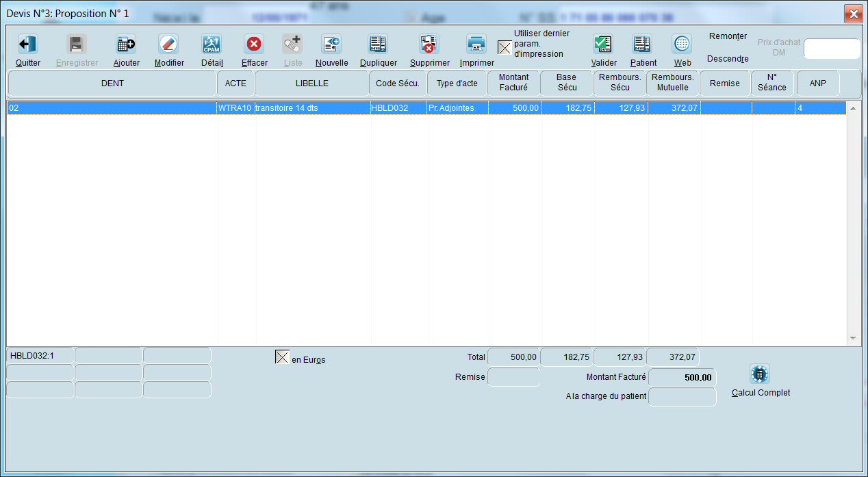Open Modifier to edit selected line
The width and height of the screenshot is (868, 477).
pyautogui.click(x=169, y=45)
